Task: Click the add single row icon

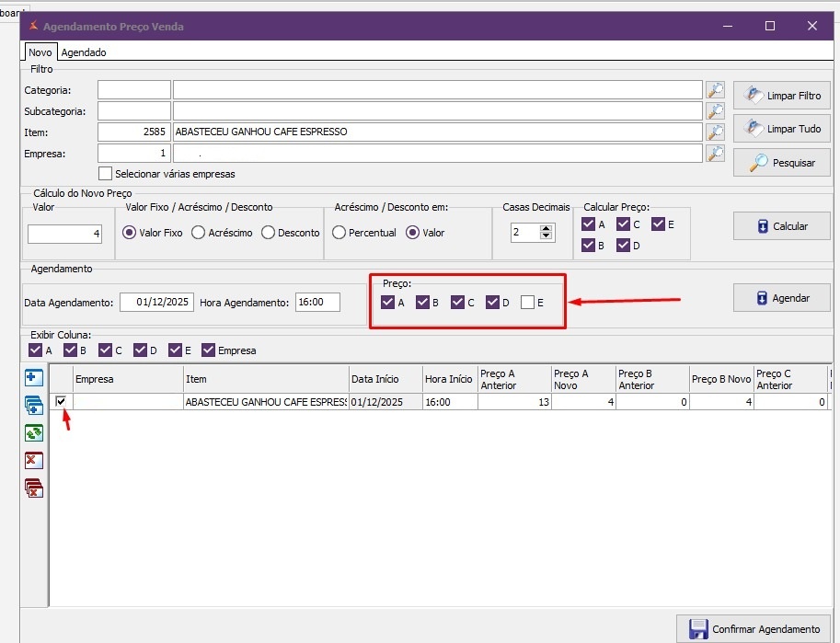Action: (34, 378)
